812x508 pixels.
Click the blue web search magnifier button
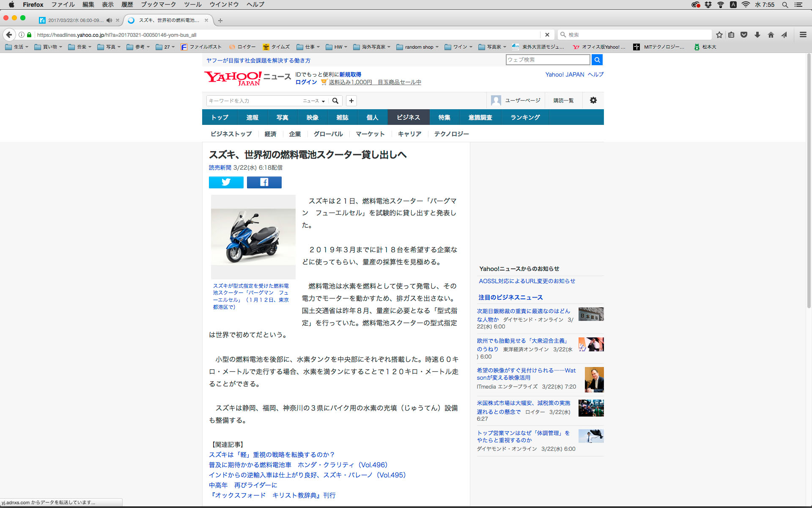597,60
